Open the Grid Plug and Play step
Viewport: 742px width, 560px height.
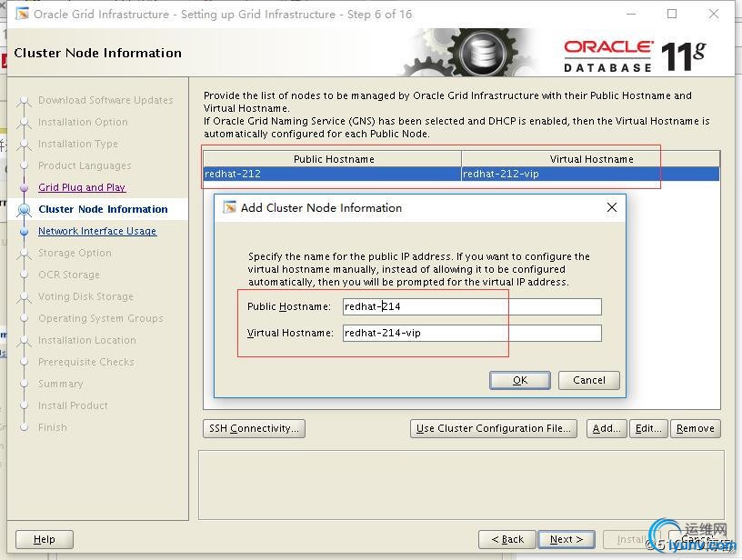pos(82,187)
